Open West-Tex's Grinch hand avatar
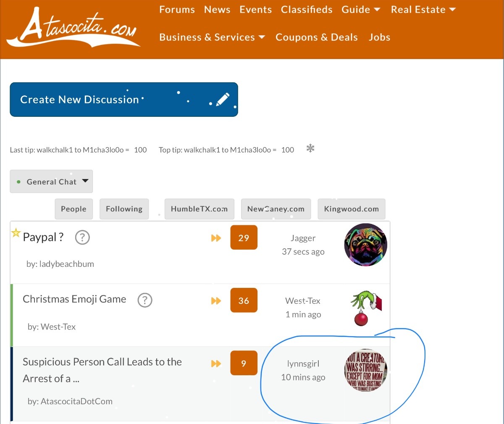 (x=365, y=308)
